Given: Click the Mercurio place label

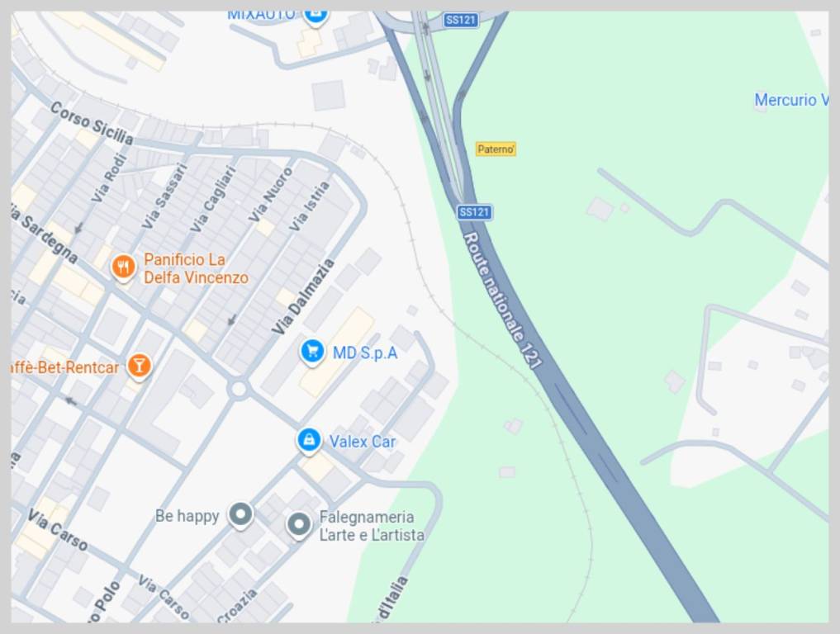Looking at the screenshot, I should coord(791,100).
